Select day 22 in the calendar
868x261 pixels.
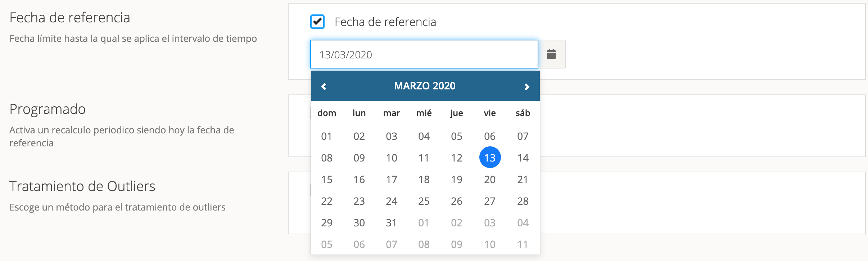[x=326, y=201]
